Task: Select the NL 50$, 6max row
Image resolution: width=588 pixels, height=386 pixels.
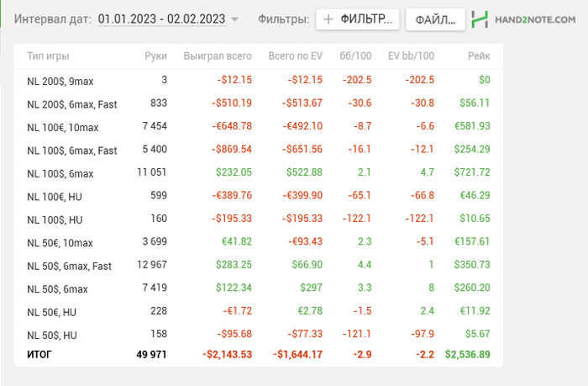Action: [259, 288]
